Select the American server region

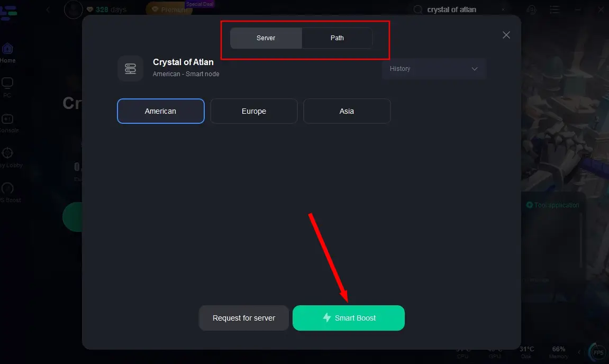pyautogui.click(x=161, y=111)
